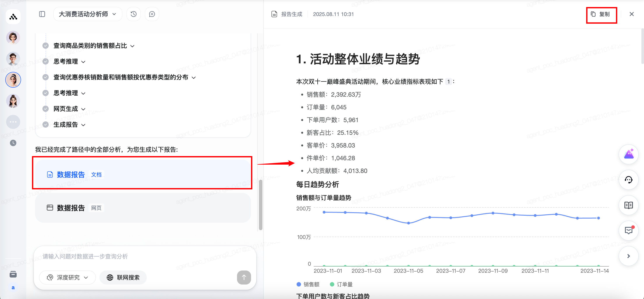The height and width of the screenshot is (299, 644).
Task: Click the purple AI assistant floating icon
Action: (x=628, y=154)
